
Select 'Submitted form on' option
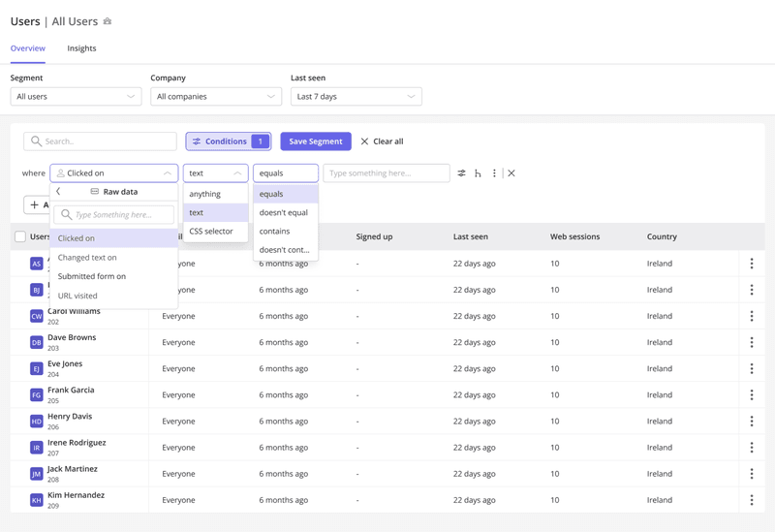pos(92,276)
